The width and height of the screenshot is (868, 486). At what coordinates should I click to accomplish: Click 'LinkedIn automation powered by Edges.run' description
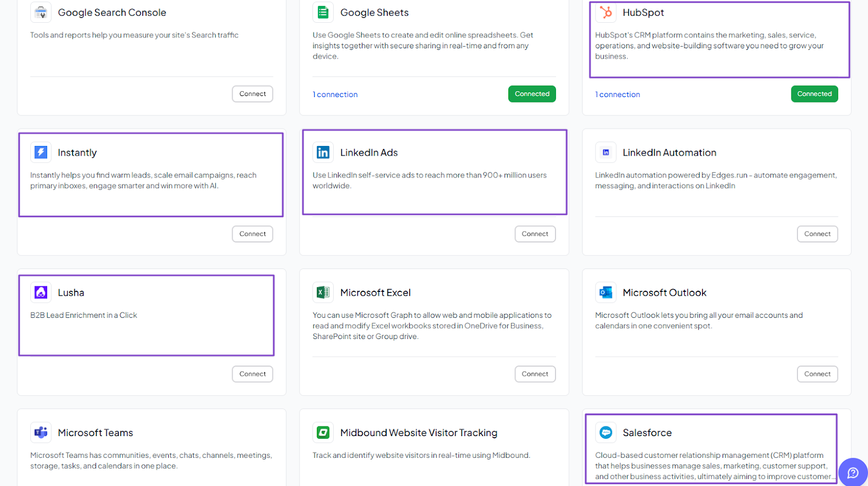(x=716, y=180)
